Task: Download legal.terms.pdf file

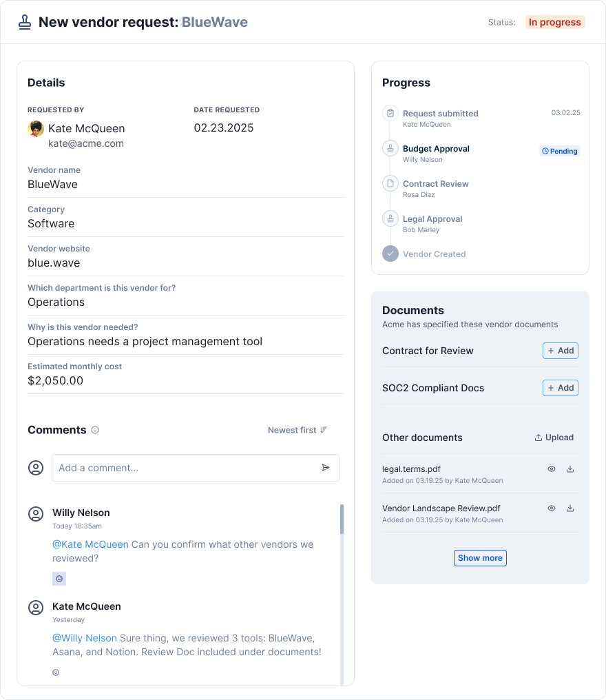Action: click(570, 469)
